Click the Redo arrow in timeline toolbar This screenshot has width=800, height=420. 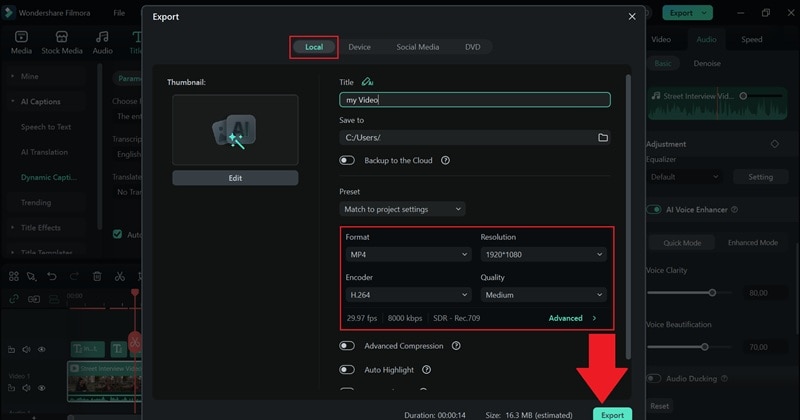tap(74, 276)
